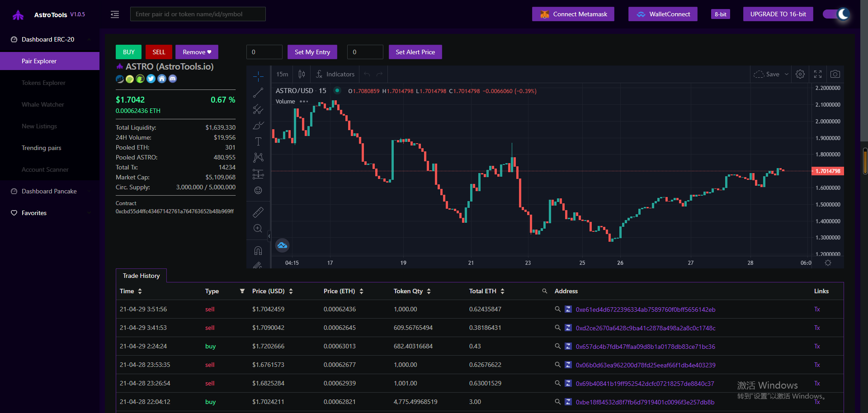Screen dimensions: 868x413
Task: Click the page vertical scrollbar thumb
Action: tap(865, 161)
